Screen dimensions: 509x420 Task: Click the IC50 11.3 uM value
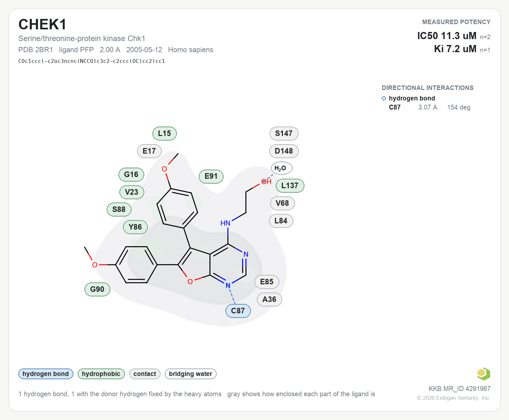click(447, 36)
